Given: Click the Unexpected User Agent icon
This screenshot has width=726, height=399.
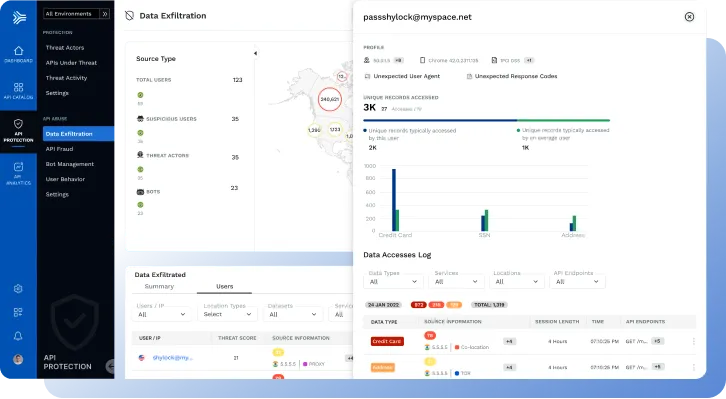Looking at the screenshot, I should 367,76.
